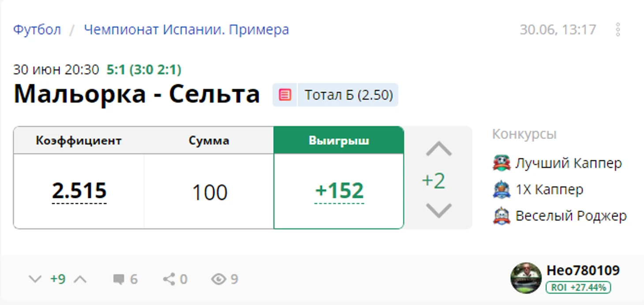Screen dimensions: 644x305
Task: Click the eye views icon
Action: point(218,279)
